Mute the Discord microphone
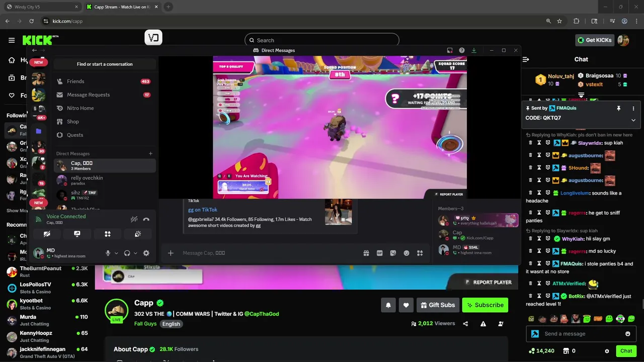Screen dimensions: 644x362 coord(108,253)
